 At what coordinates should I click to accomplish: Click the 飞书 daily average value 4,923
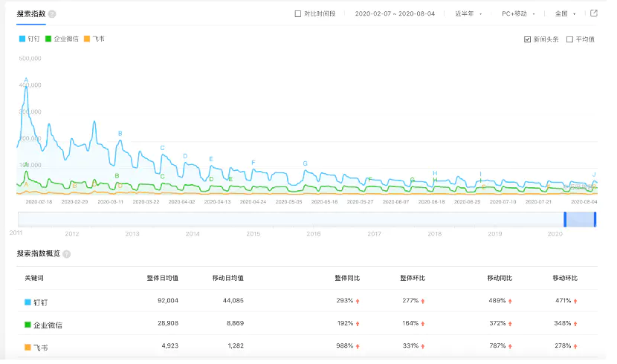[169, 345]
